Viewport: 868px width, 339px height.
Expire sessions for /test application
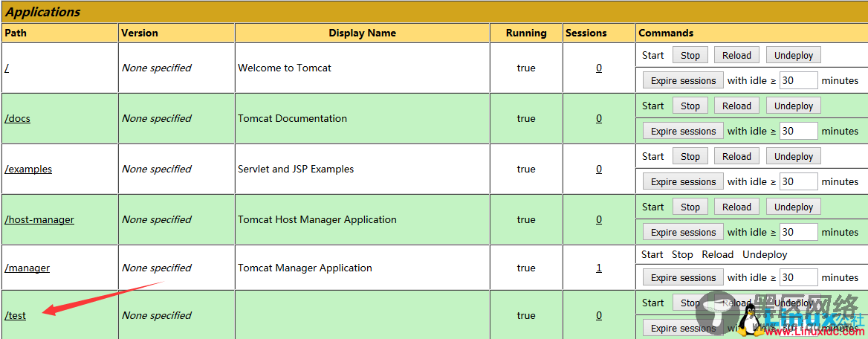tap(683, 329)
